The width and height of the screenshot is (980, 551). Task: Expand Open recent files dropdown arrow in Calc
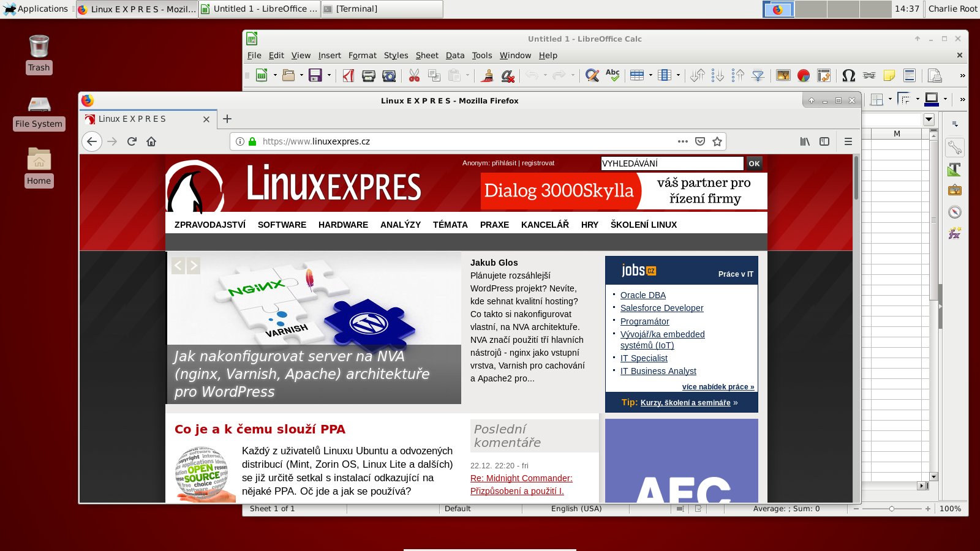pos(301,75)
